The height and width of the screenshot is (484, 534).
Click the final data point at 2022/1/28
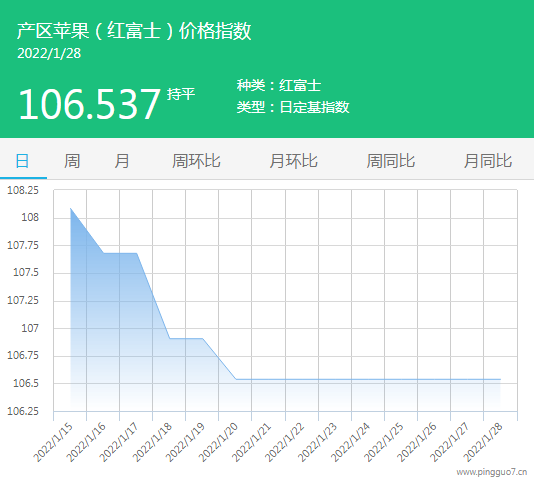[x=500, y=379]
